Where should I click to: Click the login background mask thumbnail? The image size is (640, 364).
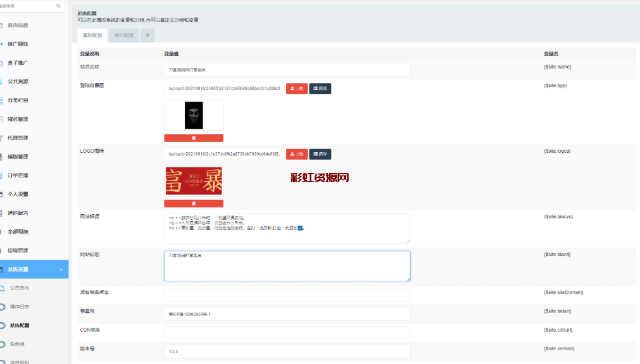(x=194, y=115)
